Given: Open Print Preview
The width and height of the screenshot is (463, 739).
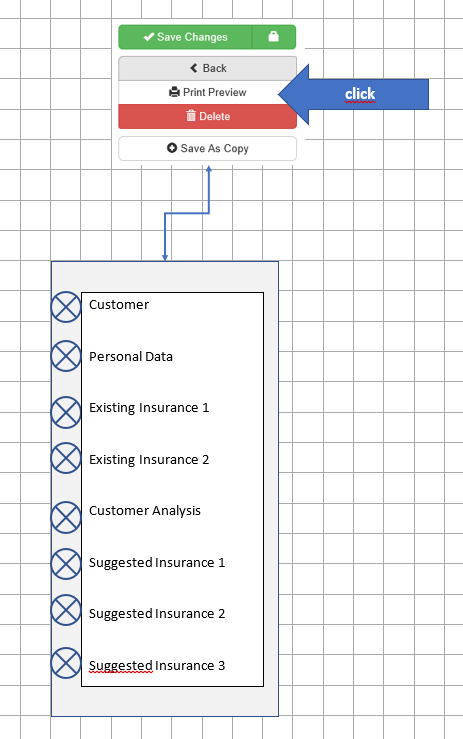Looking at the screenshot, I should pyautogui.click(x=207, y=92).
